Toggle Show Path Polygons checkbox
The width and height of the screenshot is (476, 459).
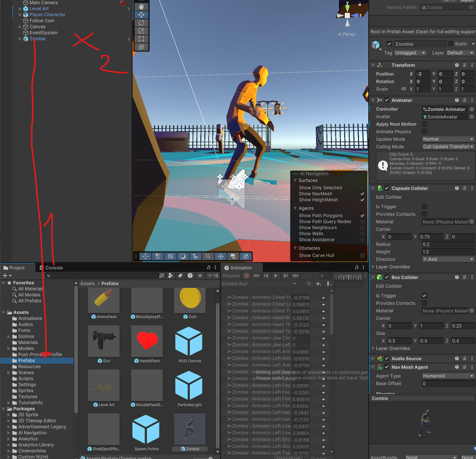[x=362, y=215]
